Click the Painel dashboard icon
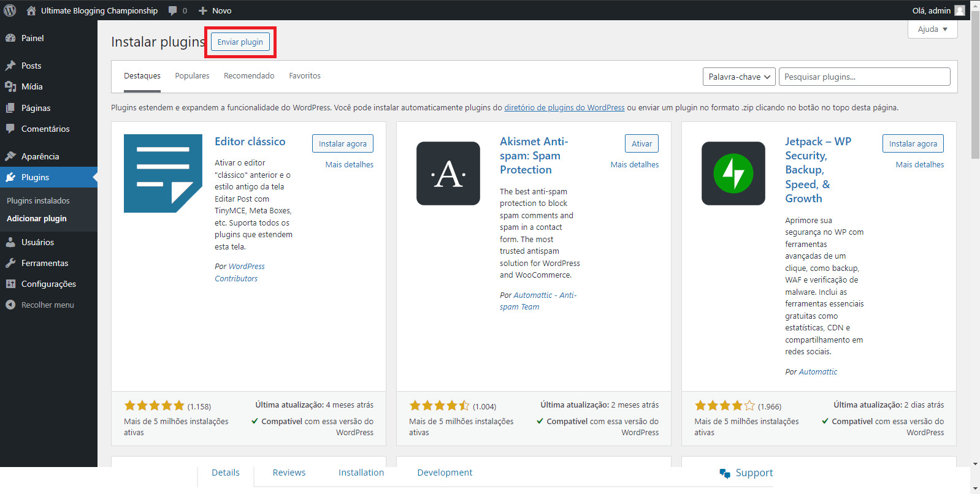Screen dimensions: 980x494 [10, 38]
